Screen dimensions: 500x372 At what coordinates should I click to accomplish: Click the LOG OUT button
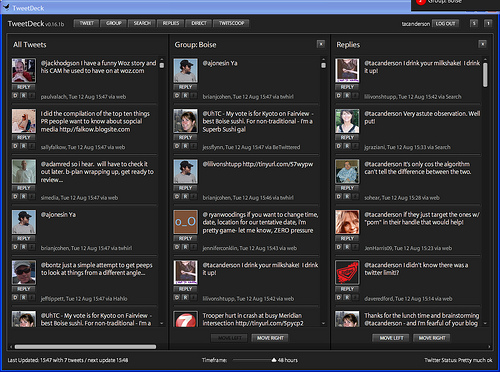pyautogui.click(x=445, y=23)
